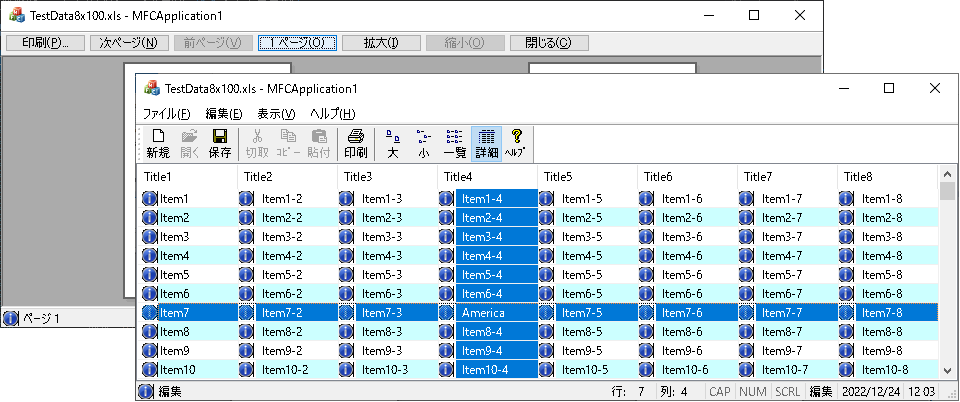960x402 pixels.
Task: Click cell Item5-6
Action: [x=682, y=275]
